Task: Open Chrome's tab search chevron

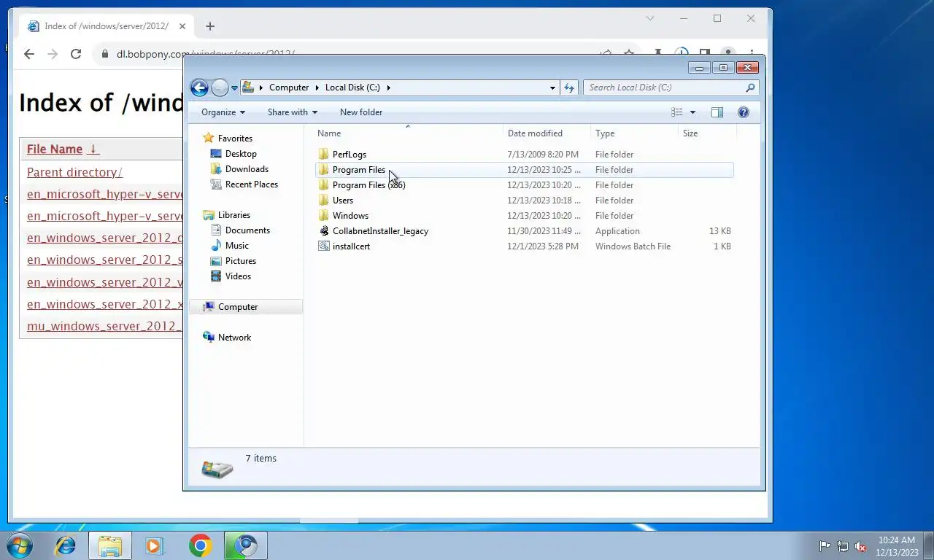Action: pos(650,18)
